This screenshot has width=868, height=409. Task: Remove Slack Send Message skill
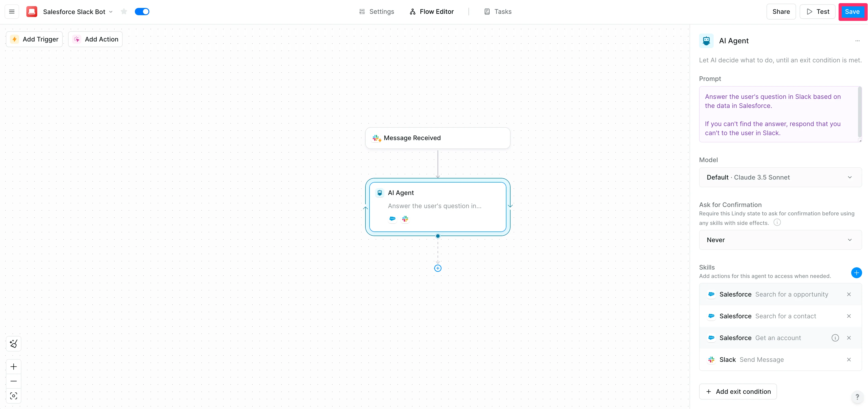tap(849, 360)
